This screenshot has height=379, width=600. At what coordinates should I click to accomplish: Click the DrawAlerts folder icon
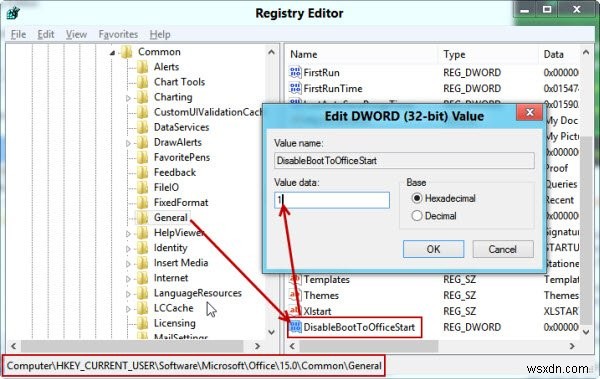[x=142, y=142]
